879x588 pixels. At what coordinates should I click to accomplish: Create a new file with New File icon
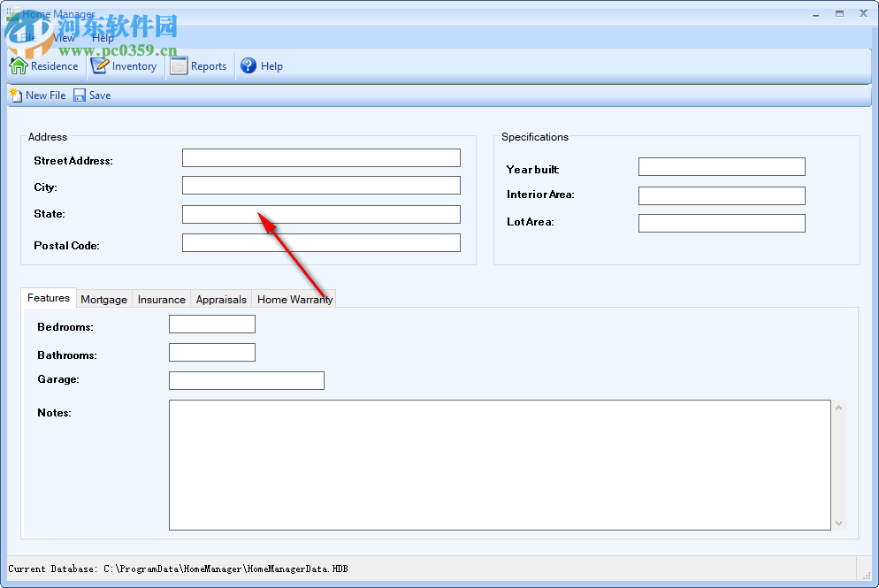(x=14, y=95)
